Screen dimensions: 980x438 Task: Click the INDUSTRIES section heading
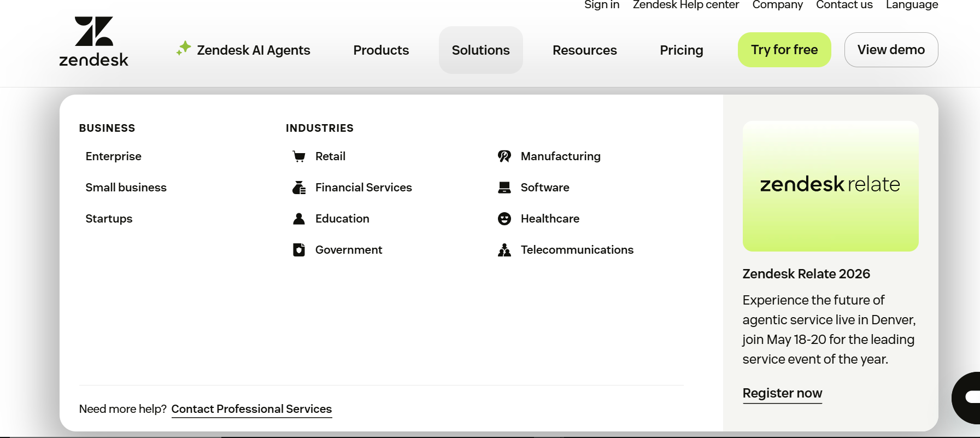pos(320,128)
